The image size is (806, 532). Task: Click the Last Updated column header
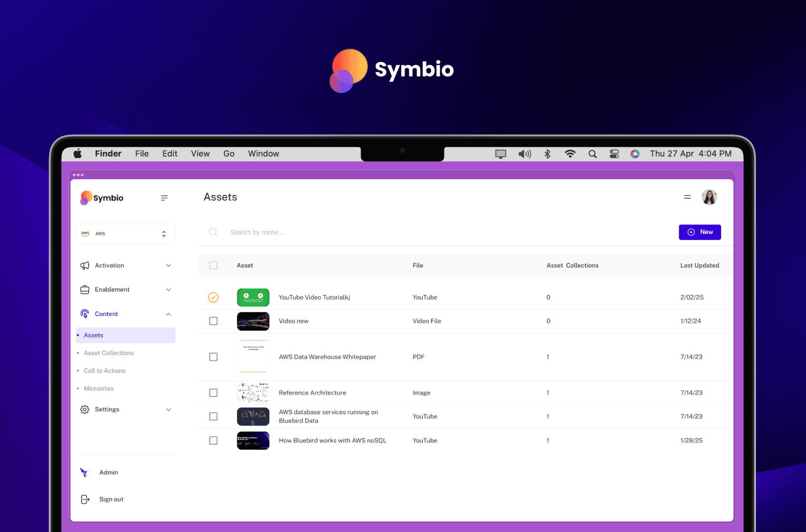700,266
